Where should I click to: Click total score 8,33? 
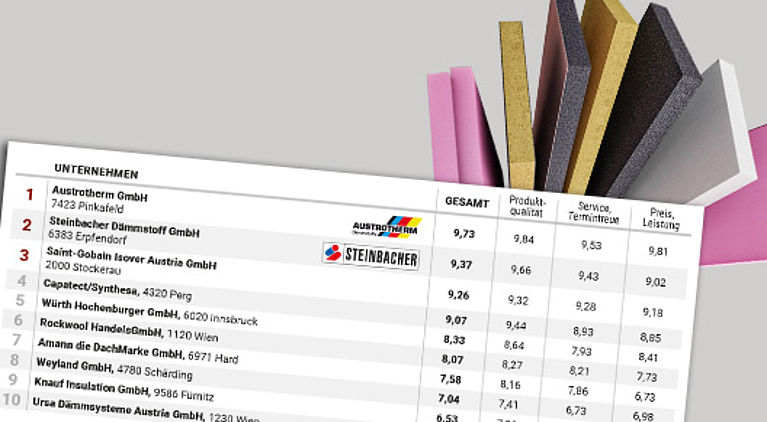(x=454, y=339)
